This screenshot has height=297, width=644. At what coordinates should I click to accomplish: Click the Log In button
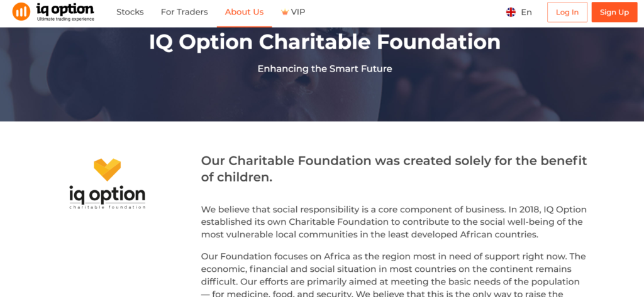(x=567, y=13)
